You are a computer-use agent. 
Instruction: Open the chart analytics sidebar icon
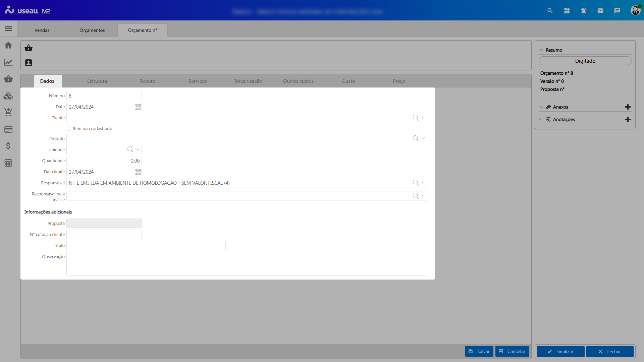pos(8,62)
